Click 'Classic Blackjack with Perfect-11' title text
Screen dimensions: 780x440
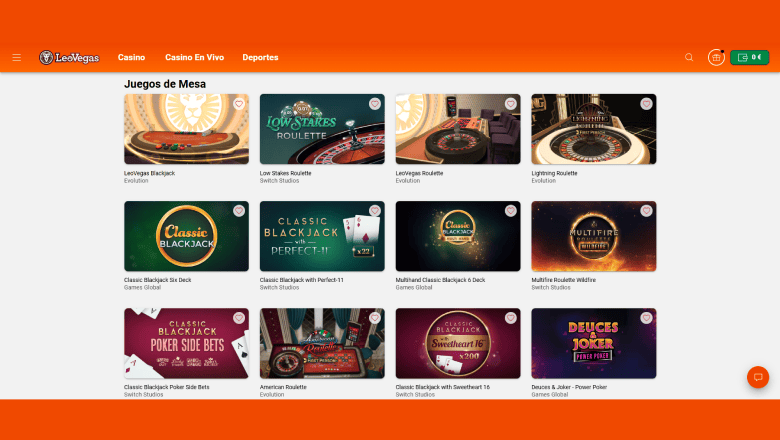pos(301,280)
